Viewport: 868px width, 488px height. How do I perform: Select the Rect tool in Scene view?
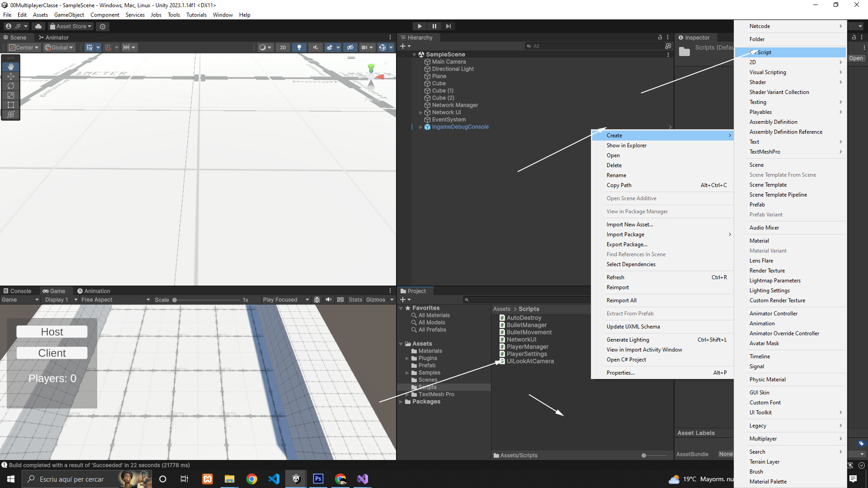click(11, 105)
